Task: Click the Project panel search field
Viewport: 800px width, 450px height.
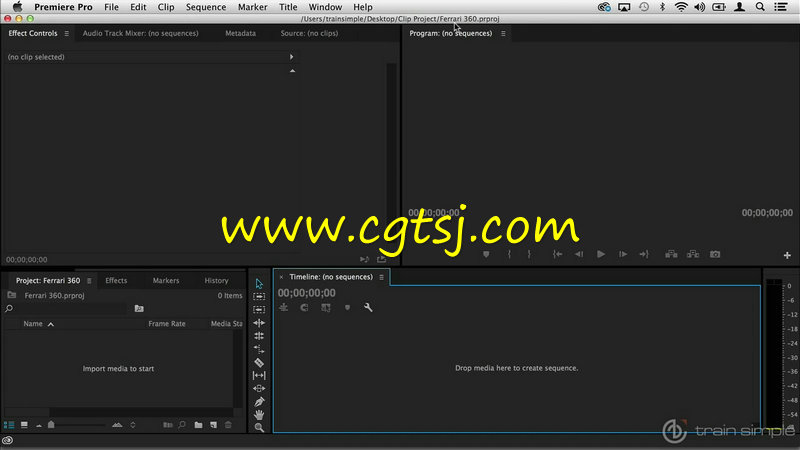Action: tap(71, 309)
